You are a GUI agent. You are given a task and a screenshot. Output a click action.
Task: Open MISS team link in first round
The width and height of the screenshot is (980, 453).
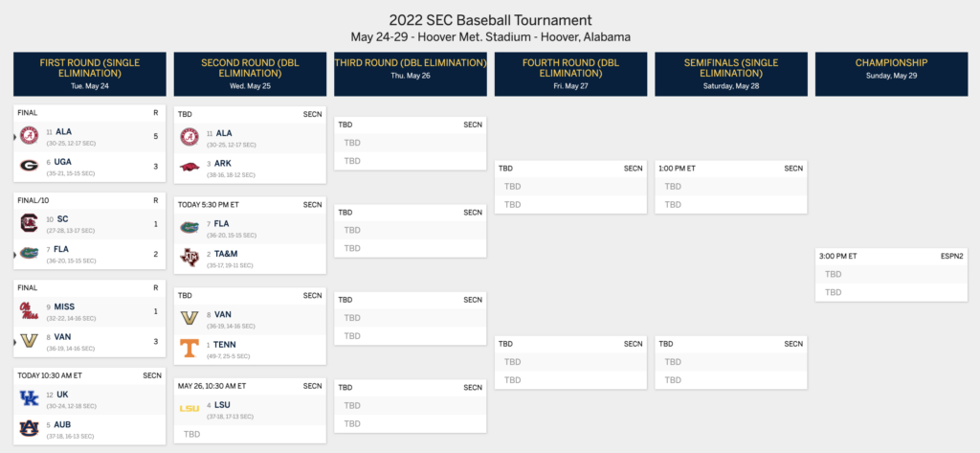point(64,307)
